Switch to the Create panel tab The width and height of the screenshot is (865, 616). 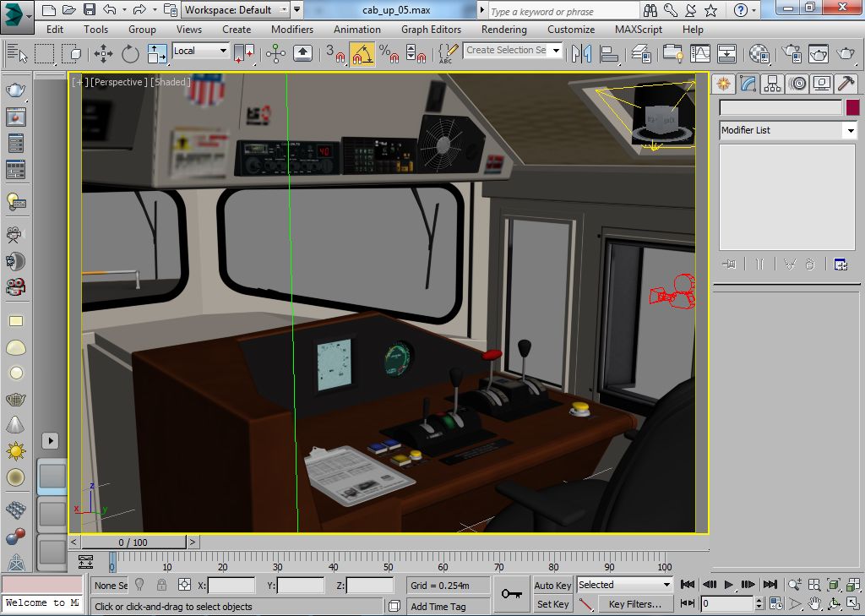723,84
